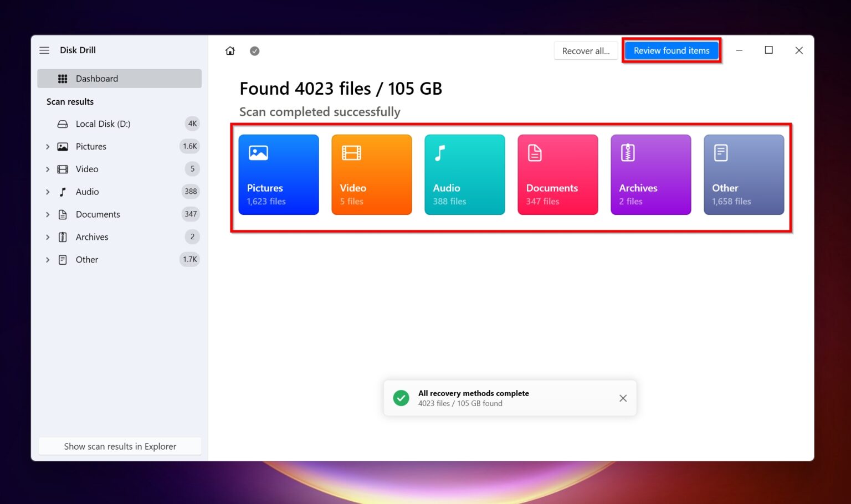Select the Audio music note icon

62,192
